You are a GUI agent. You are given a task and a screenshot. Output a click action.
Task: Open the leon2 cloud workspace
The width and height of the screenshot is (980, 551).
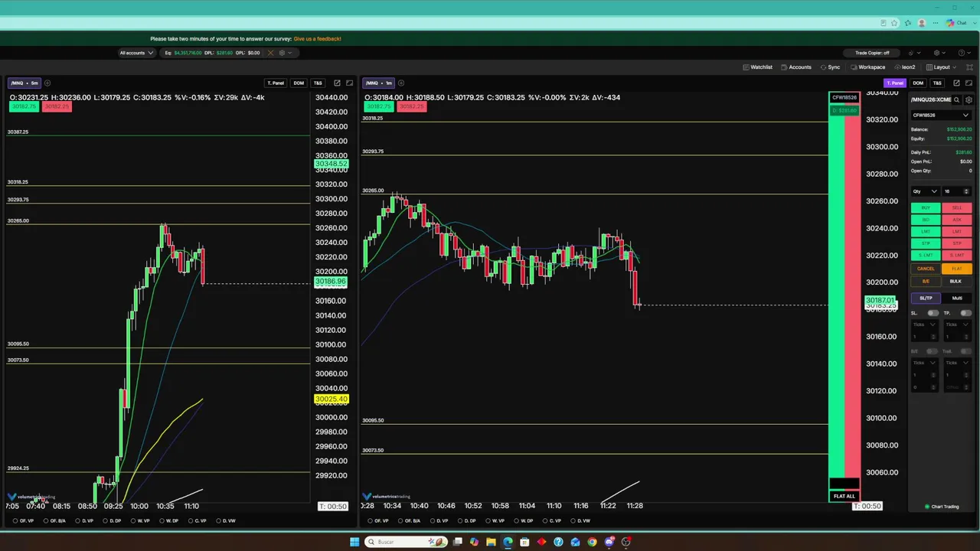point(904,67)
